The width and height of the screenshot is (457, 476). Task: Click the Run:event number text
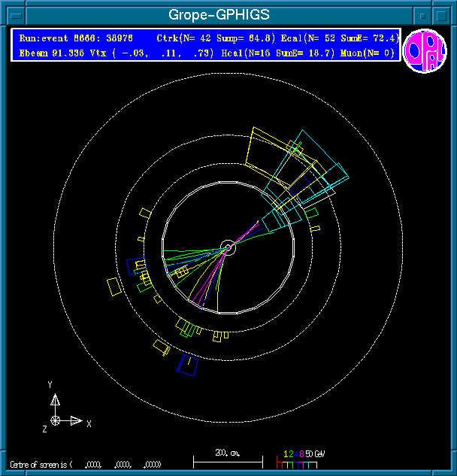(x=75, y=38)
